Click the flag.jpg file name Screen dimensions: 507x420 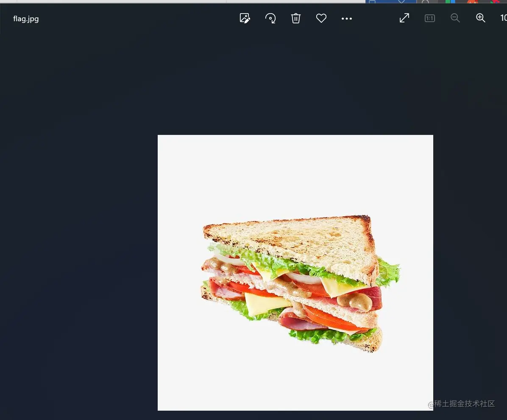click(x=26, y=19)
